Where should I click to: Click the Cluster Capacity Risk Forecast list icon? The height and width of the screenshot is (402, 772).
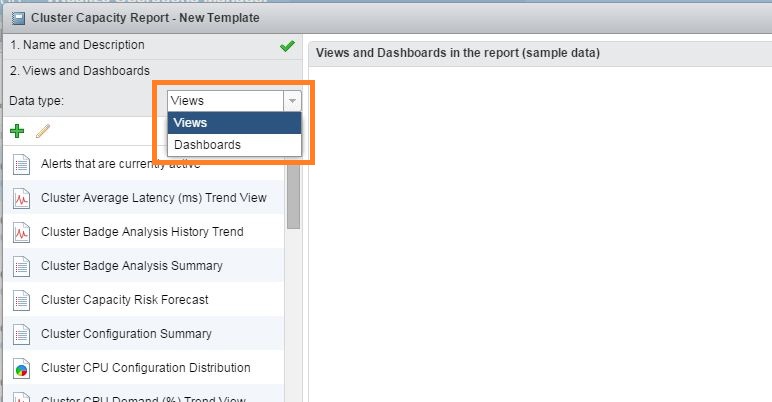click(22, 300)
